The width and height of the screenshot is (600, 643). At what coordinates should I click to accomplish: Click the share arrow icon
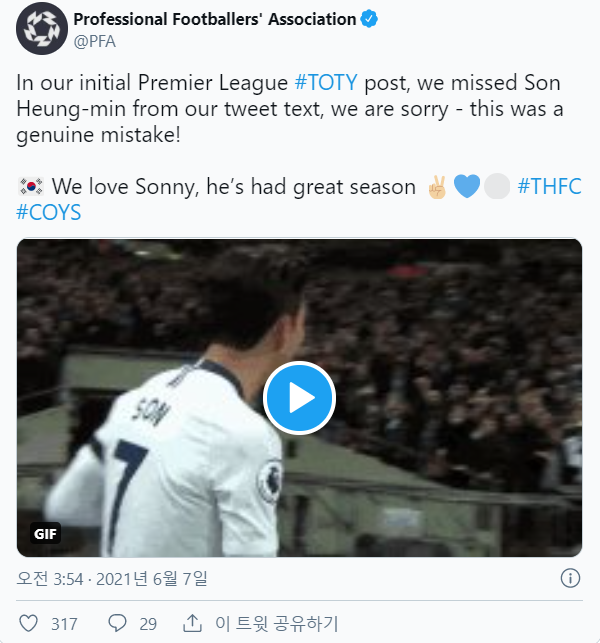(193, 623)
